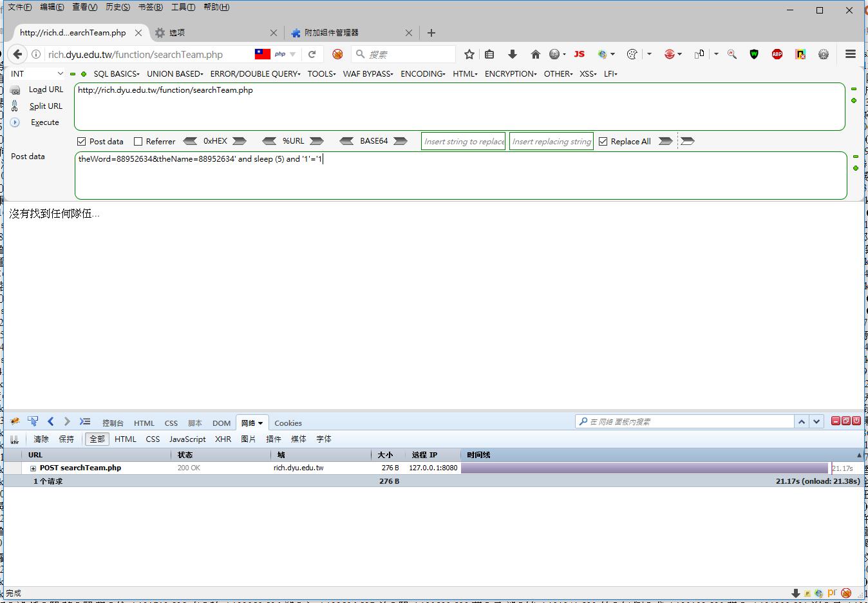Click the Post data text area

point(461,175)
